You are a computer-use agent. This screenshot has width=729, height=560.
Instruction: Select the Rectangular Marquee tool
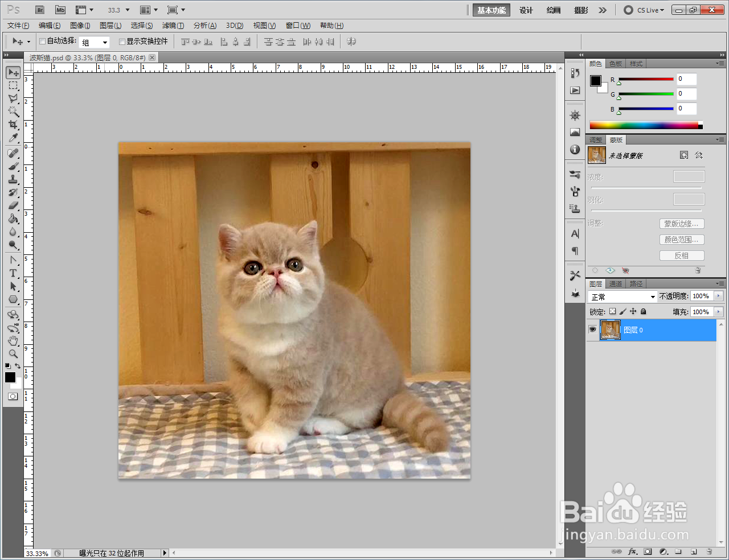pyautogui.click(x=13, y=86)
